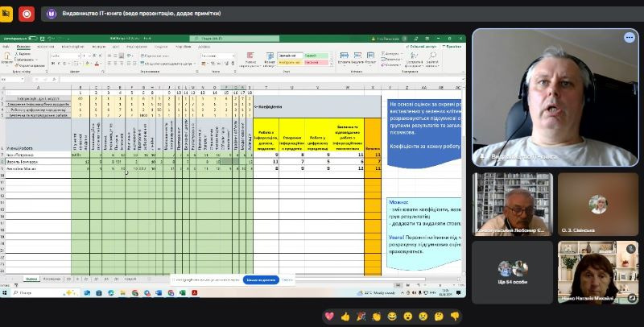Switch to the Вставлення ribbon tab
Screen dimensions: 644x327
[x=45, y=47]
